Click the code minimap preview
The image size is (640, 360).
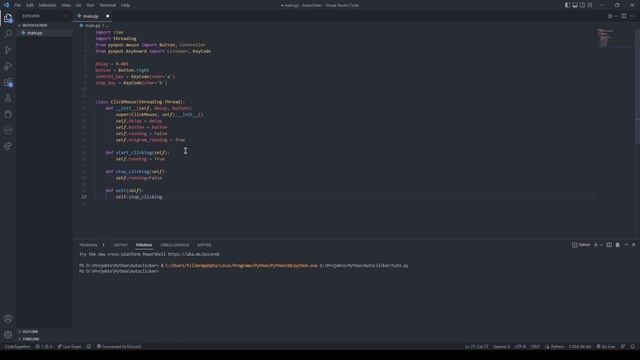pyautogui.click(x=605, y=38)
